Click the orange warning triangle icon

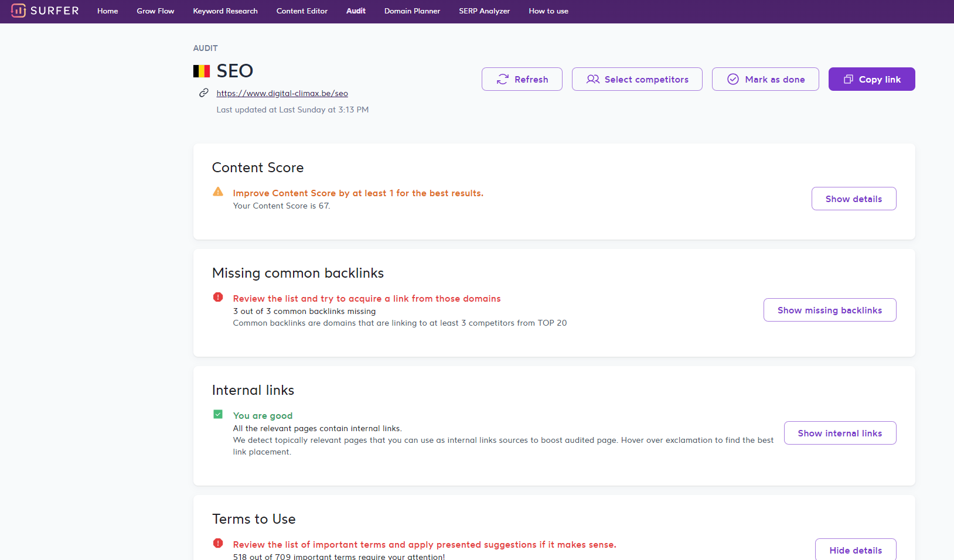(x=218, y=192)
